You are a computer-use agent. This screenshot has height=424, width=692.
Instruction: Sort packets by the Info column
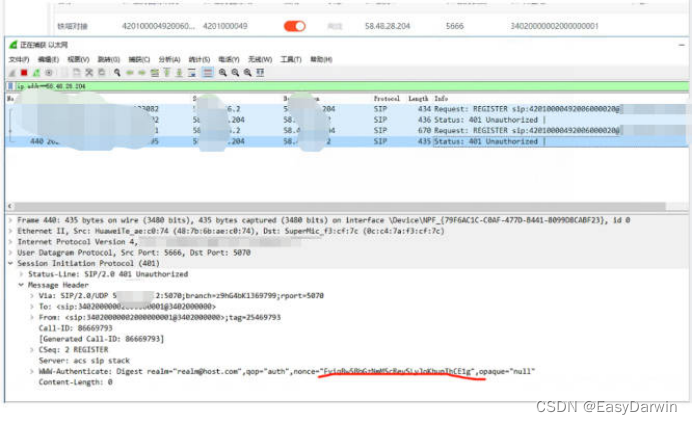point(441,98)
